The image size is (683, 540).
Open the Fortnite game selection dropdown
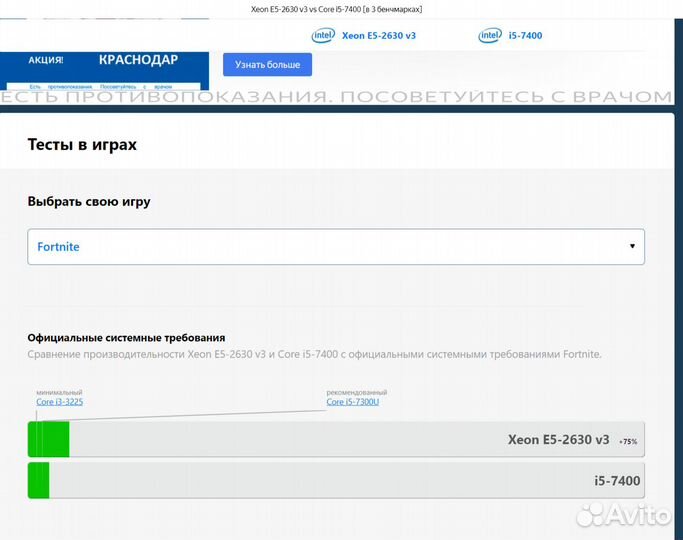(336, 246)
